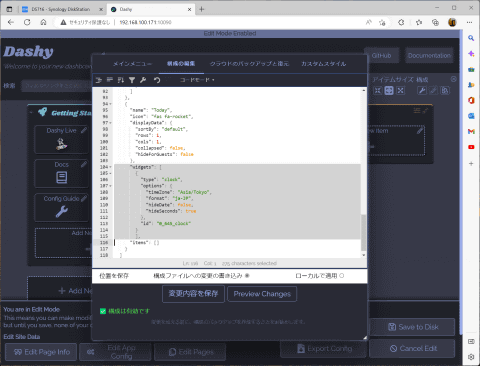
Task: Collapse settings panel circle icon
Action: (453, 79)
